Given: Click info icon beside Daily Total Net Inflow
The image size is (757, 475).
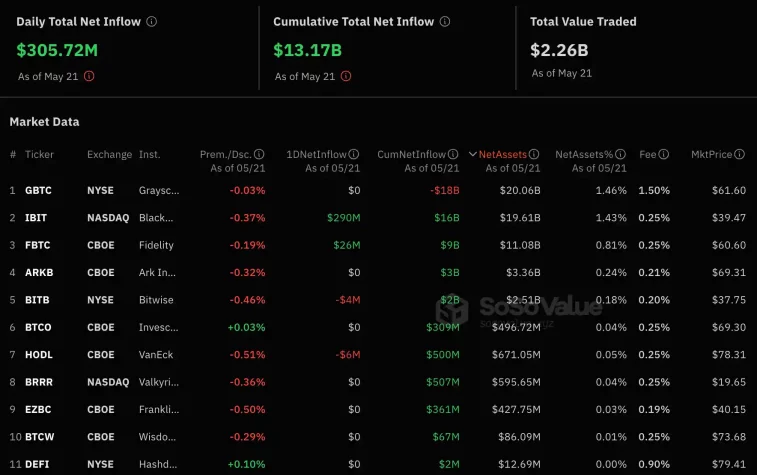Looking at the screenshot, I should click(x=151, y=22).
